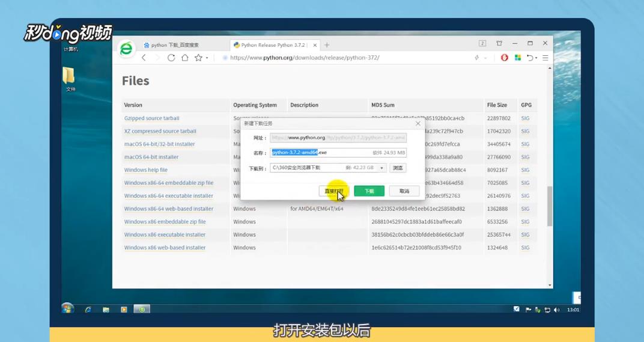Open Windows x86-64 embeddable zip file link
The height and width of the screenshot is (342, 644).
click(169, 183)
